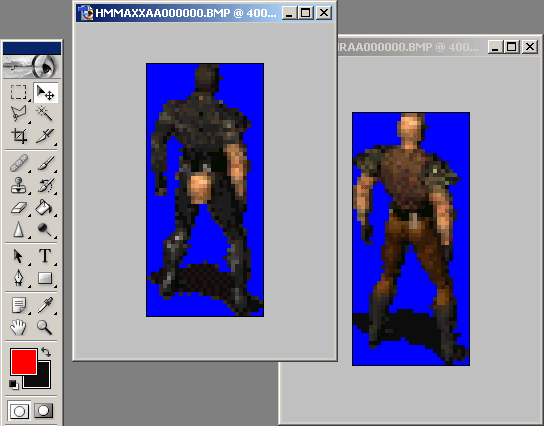Activate the Crop tool
The image size is (544, 426).
[18, 136]
